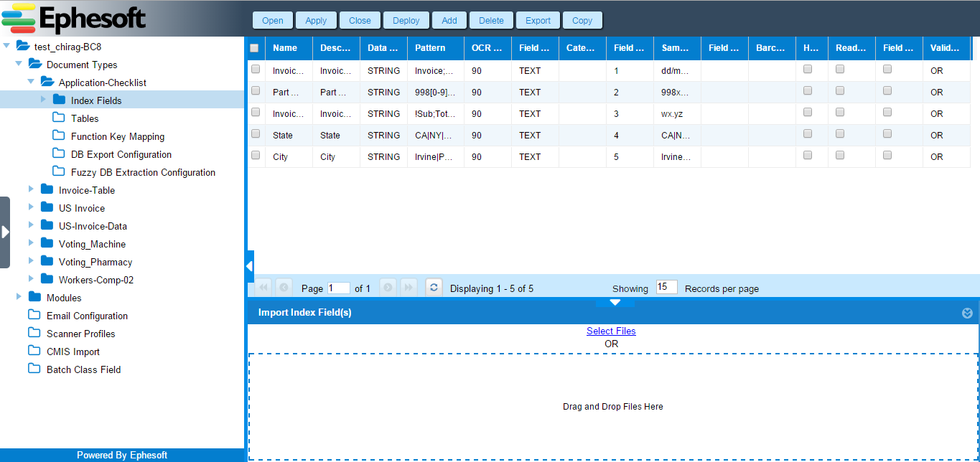The width and height of the screenshot is (980, 462).
Task: Open the left edge slide-out handle
Action: [x=5, y=232]
